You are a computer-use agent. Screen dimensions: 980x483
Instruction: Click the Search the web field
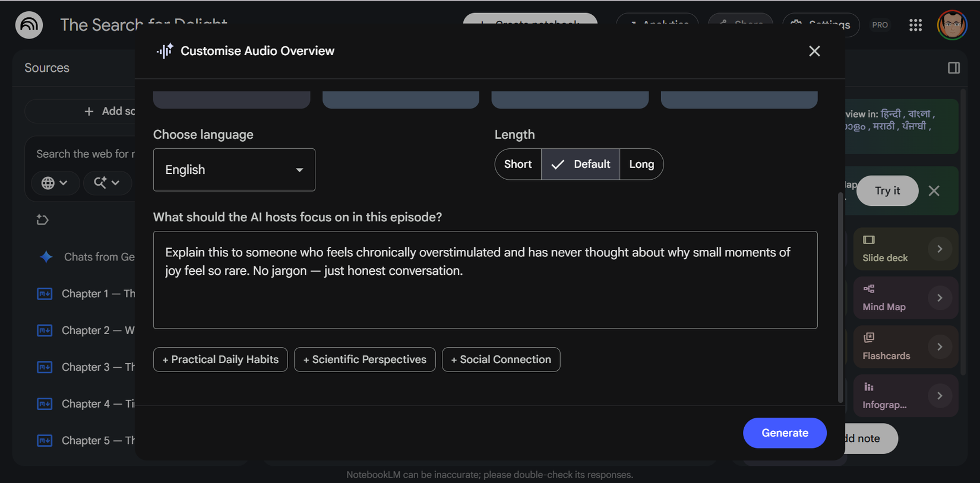pos(86,154)
